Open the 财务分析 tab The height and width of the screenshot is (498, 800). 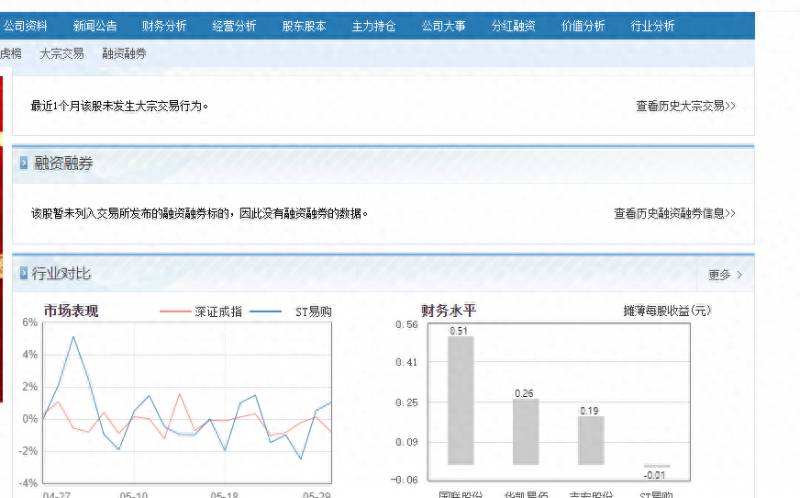tap(164, 26)
